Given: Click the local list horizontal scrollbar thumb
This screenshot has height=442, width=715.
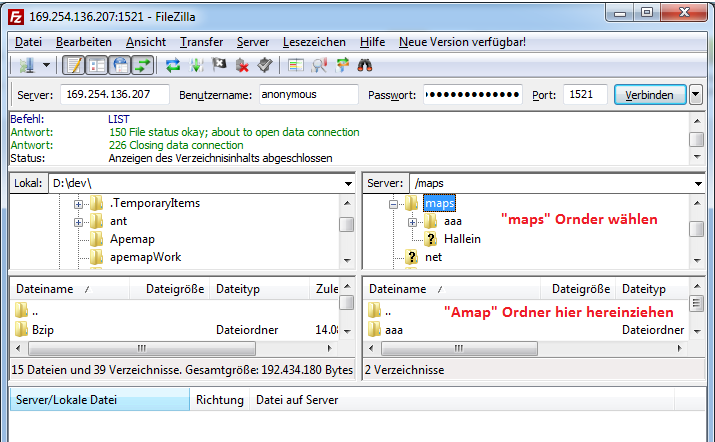Looking at the screenshot, I should point(142,348).
